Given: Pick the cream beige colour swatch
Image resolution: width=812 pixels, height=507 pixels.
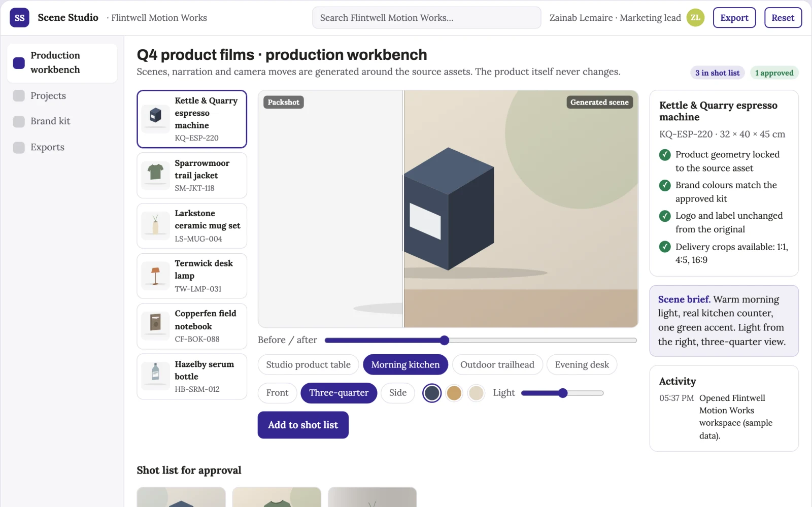Looking at the screenshot, I should pyautogui.click(x=476, y=393).
